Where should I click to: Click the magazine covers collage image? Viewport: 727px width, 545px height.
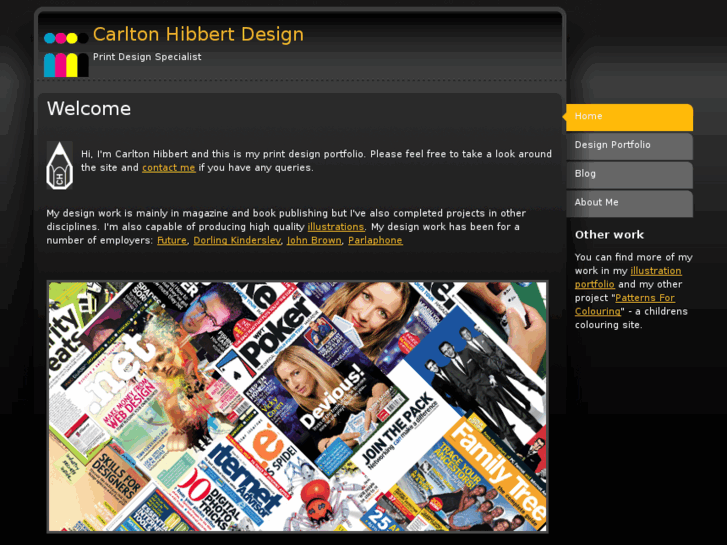pyautogui.click(x=297, y=406)
